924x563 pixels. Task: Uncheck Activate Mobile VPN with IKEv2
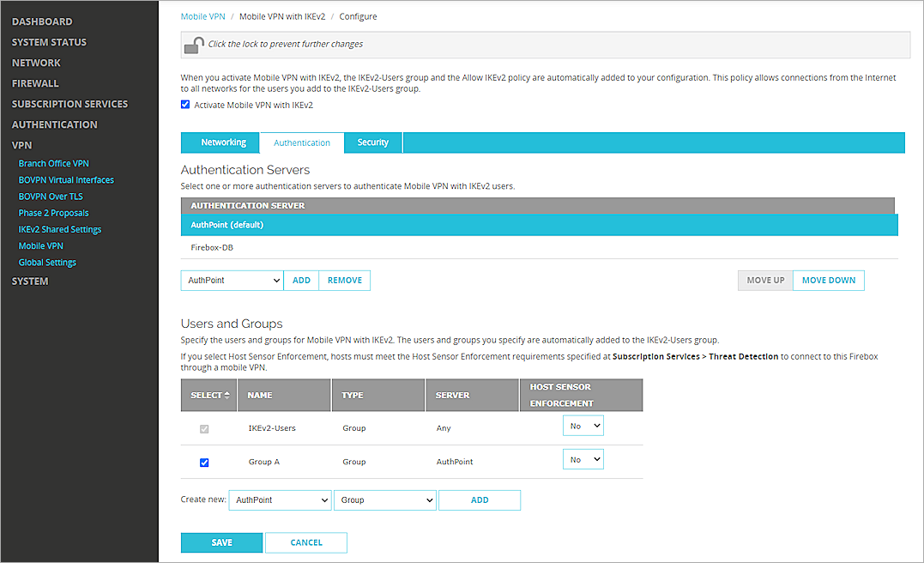185,104
